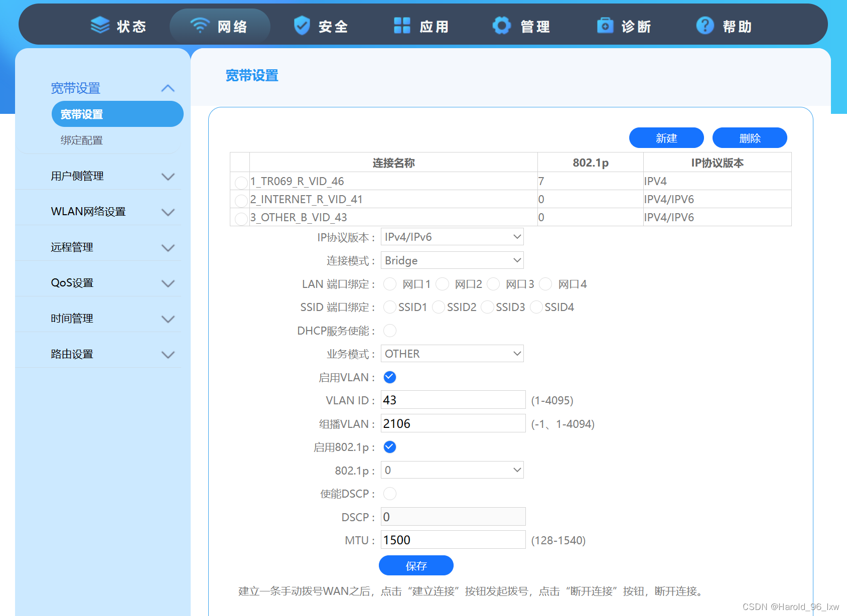Check the 网口3 LAN port binding
The image size is (847, 616).
click(493, 284)
